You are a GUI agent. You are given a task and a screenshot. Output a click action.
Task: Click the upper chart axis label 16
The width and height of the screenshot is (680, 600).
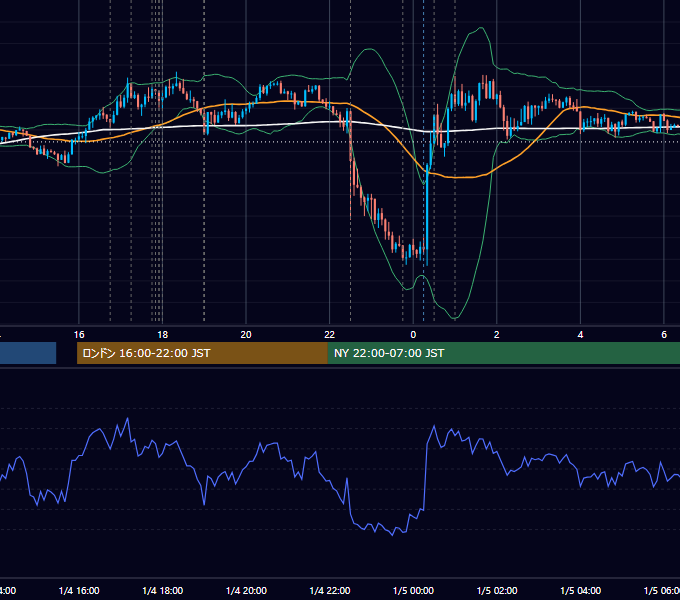coord(79,335)
